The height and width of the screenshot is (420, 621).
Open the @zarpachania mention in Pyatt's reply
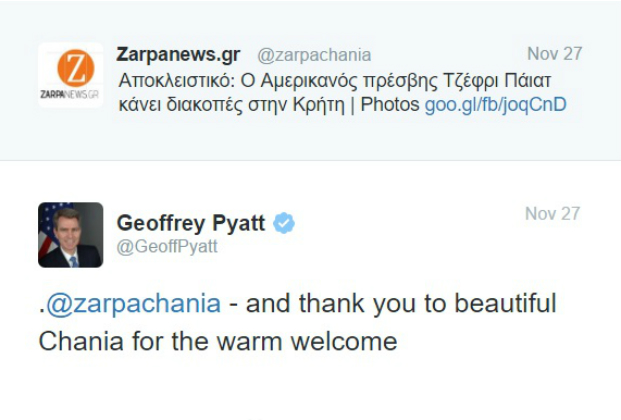coord(133,303)
